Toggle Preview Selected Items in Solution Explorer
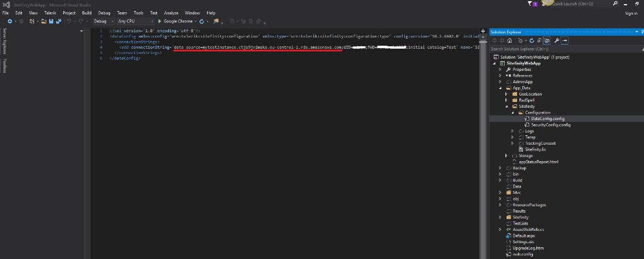The width and height of the screenshot is (644, 259). tap(566, 40)
